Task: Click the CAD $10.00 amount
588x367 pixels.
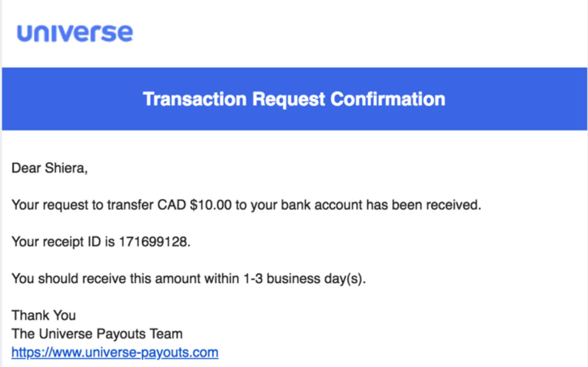Action: (x=194, y=205)
